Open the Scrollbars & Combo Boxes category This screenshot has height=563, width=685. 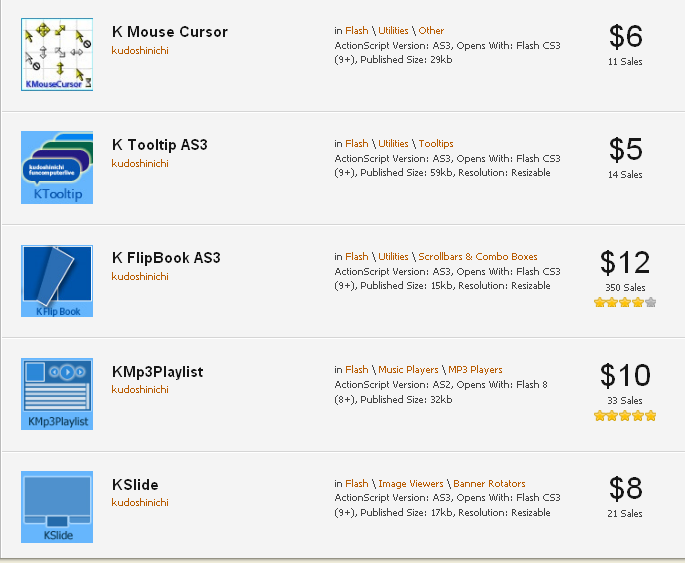pos(478,256)
